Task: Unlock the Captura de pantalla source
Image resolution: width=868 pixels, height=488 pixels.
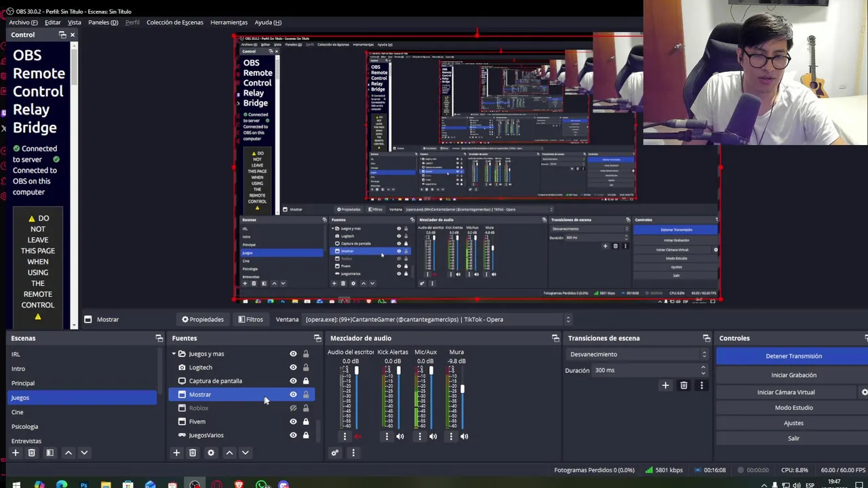Action: (306, 381)
